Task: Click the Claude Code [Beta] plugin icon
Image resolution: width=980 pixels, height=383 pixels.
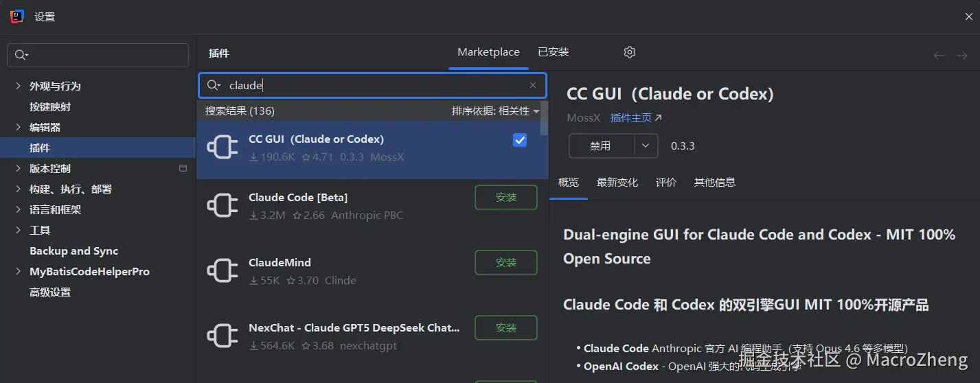Action: point(223,206)
